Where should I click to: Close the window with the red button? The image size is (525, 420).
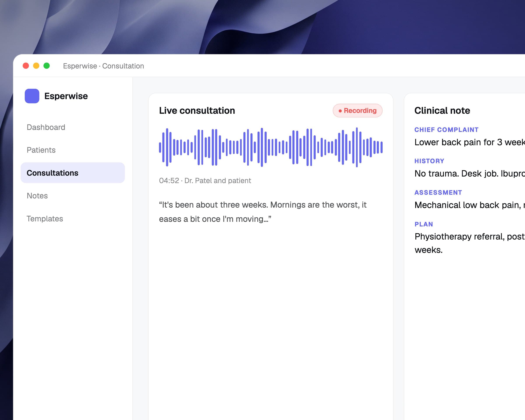26,66
